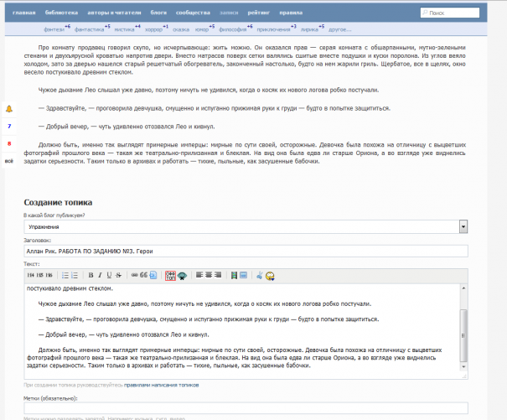Open the smiley emoticon picker

[271, 275]
